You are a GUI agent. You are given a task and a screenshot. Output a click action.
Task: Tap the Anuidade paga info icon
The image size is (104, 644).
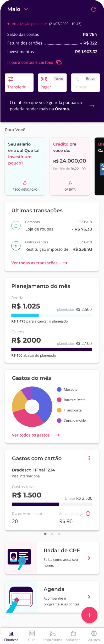coord(88,514)
